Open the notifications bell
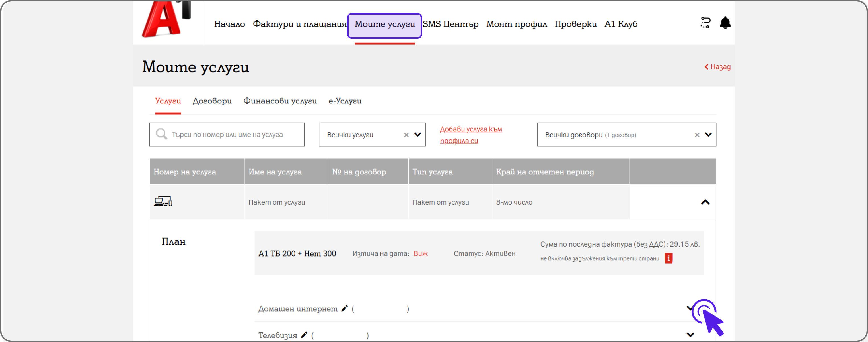868x342 pixels. tap(725, 23)
